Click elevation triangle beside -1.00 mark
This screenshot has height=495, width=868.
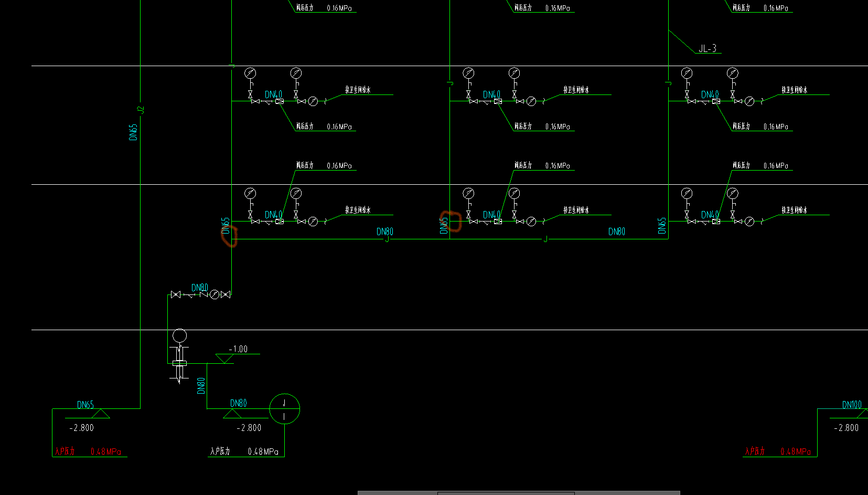point(224,359)
